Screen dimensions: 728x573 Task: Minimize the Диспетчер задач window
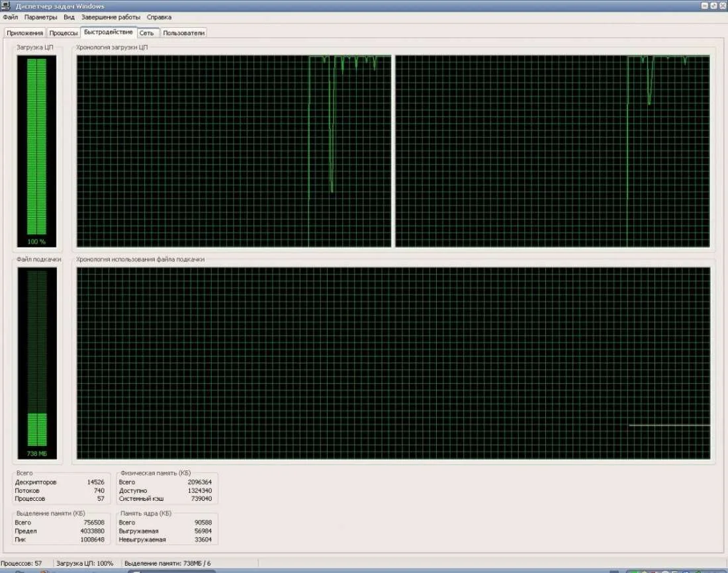(704, 5)
